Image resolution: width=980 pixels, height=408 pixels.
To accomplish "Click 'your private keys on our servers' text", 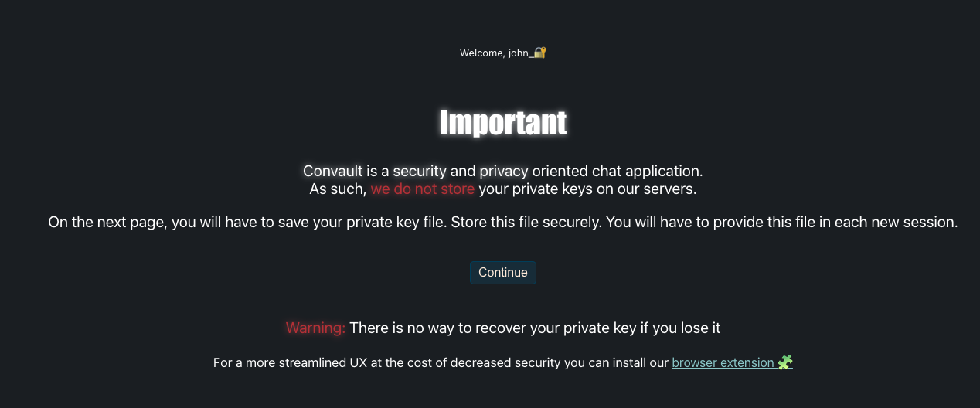I will (587, 189).
